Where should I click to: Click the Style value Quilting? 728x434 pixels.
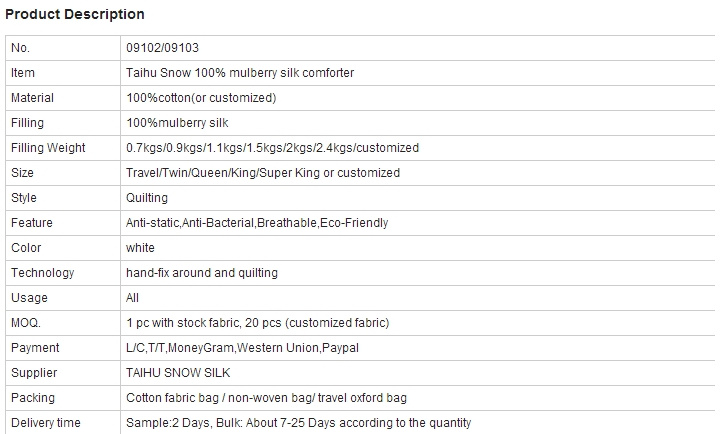click(x=147, y=198)
